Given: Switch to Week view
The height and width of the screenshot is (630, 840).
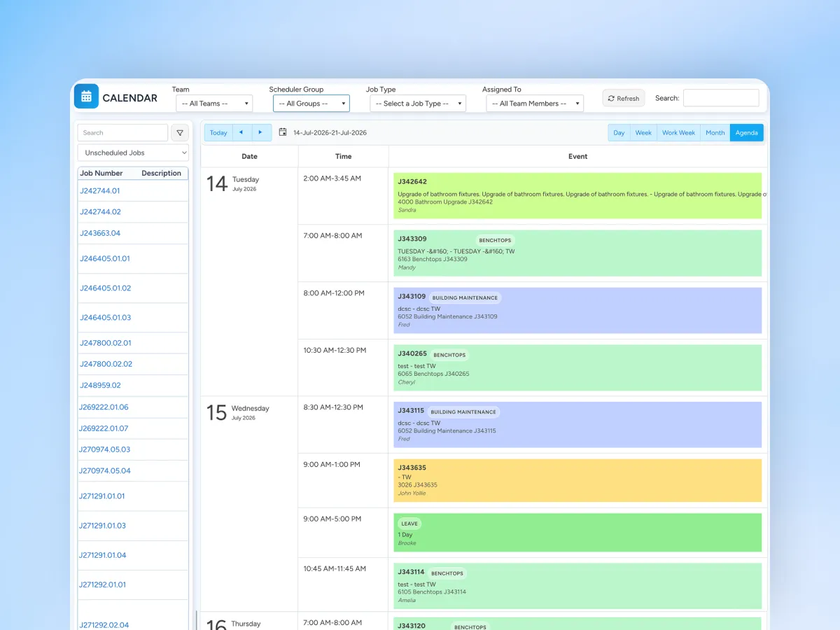Looking at the screenshot, I should 643,132.
